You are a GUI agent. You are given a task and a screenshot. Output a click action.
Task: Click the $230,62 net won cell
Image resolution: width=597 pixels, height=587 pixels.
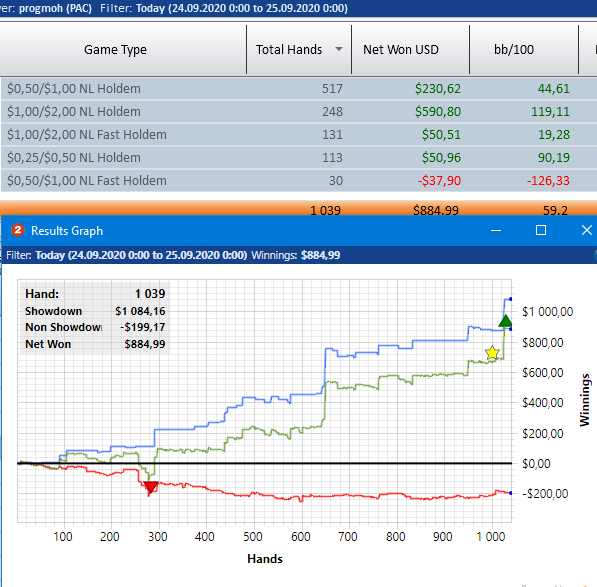(x=438, y=89)
